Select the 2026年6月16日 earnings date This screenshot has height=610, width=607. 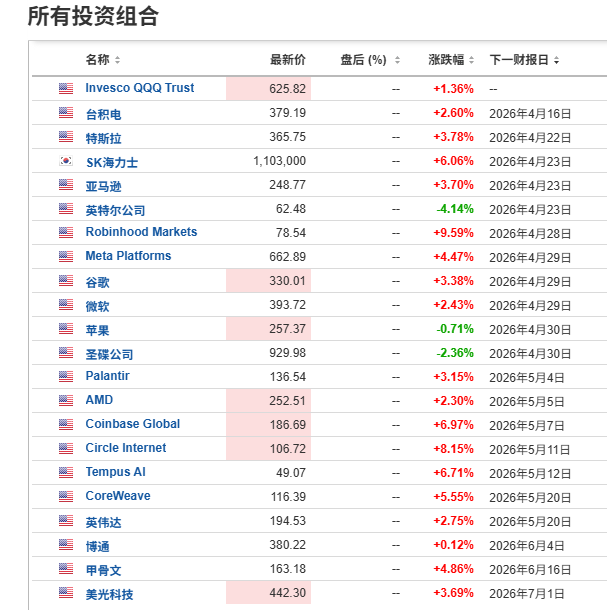pyautogui.click(x=530, y=570)
